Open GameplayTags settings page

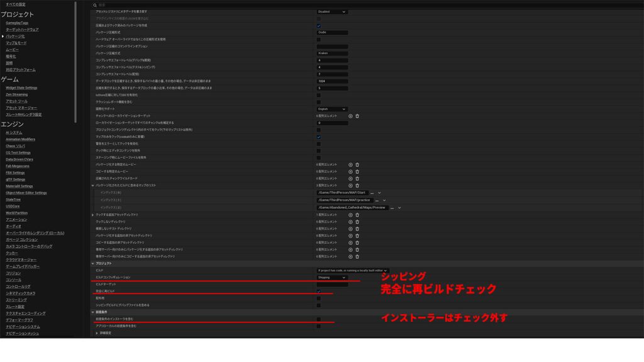[17, 23]
